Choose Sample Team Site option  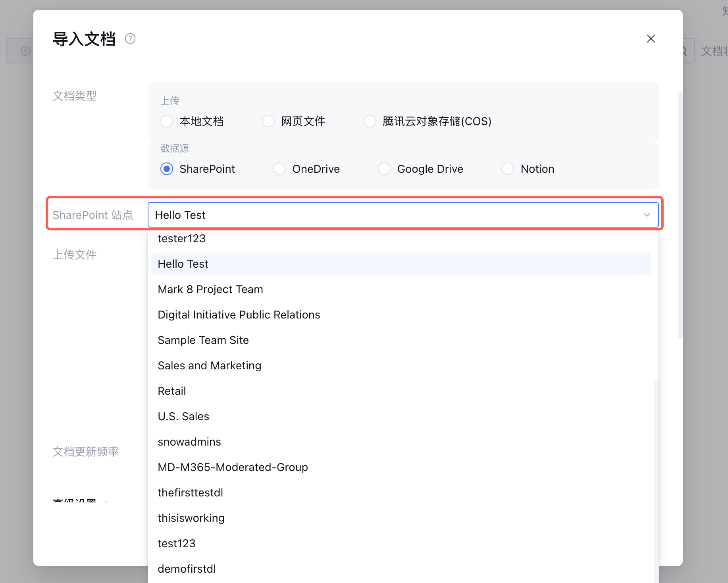(401, 340)
